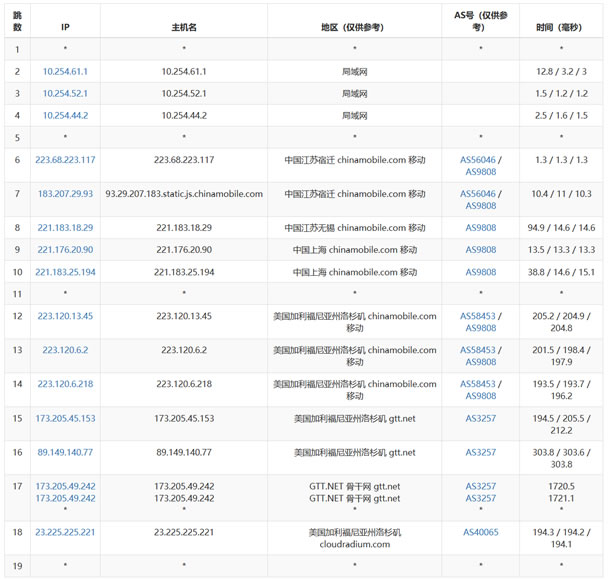Click AS3257 link in hop 16 row
The width and height of the screenshot is (608, 580).
(480, 452)
